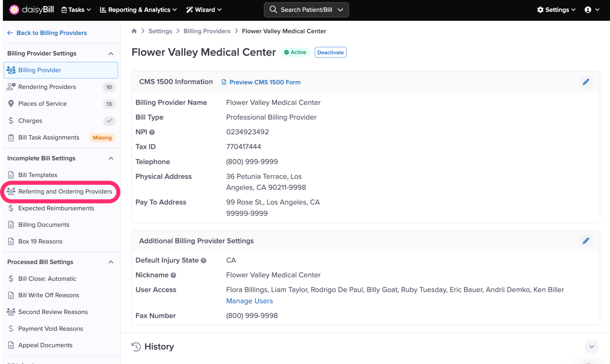
Task: Open Reporting & Analytics menu
Action: [x=139, y=10]
